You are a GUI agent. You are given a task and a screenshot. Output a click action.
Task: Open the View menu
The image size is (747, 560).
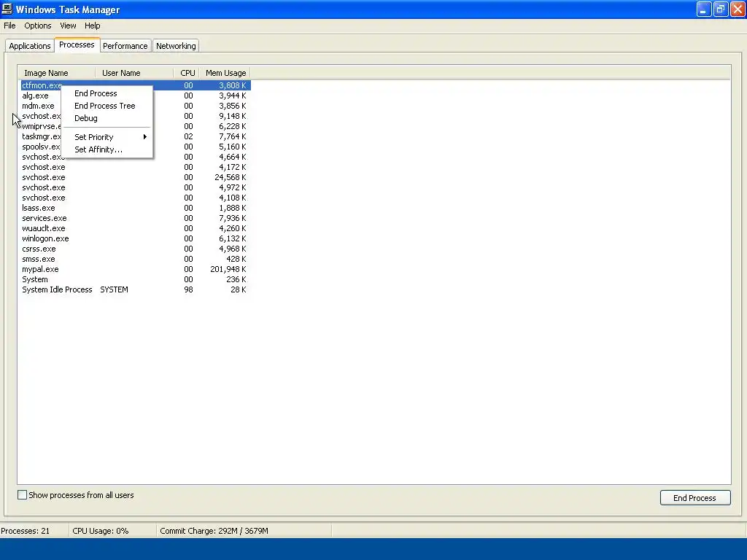click(x=68, y=26)
